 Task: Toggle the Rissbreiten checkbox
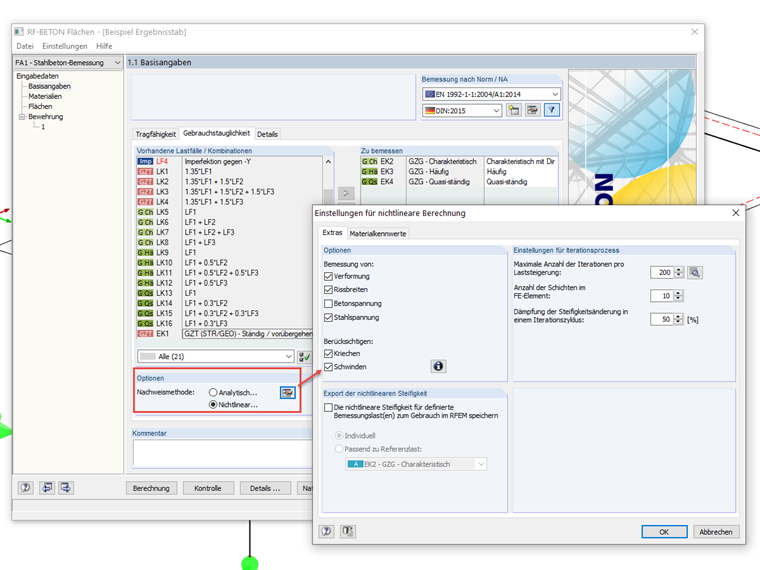coord(328,289)
